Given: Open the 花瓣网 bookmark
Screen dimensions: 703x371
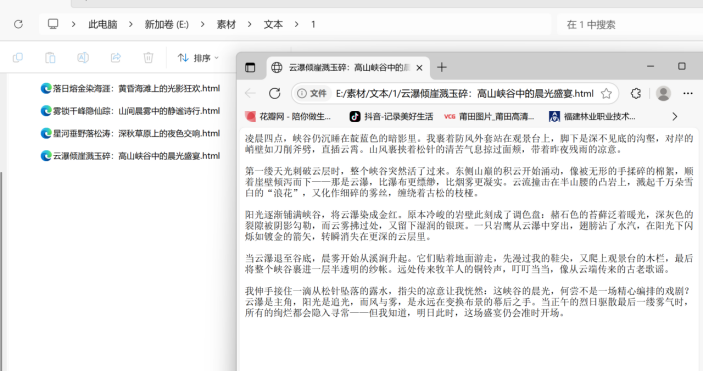Looking at the screenshot, I should pyautogui.click(x=288, y=117).
